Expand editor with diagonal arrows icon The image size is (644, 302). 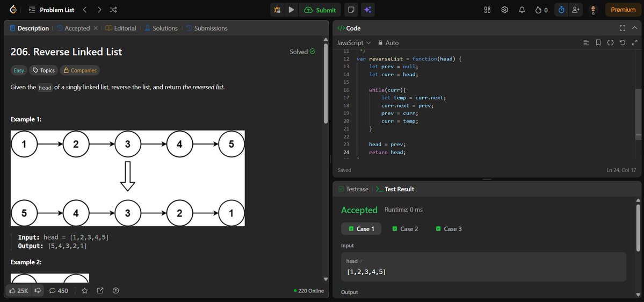[634, 43]
